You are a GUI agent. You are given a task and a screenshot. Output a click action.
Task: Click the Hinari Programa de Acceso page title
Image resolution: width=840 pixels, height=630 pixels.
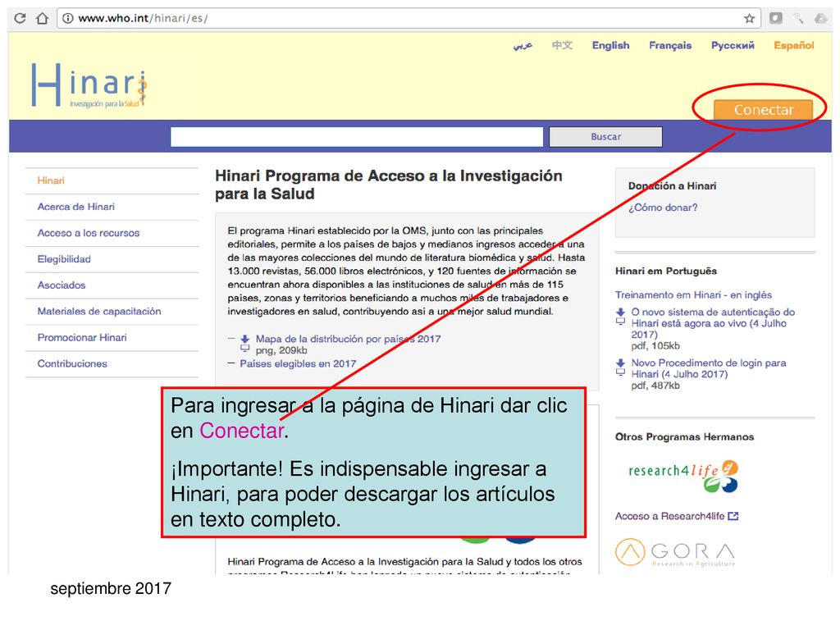click(x=389, y=185)
